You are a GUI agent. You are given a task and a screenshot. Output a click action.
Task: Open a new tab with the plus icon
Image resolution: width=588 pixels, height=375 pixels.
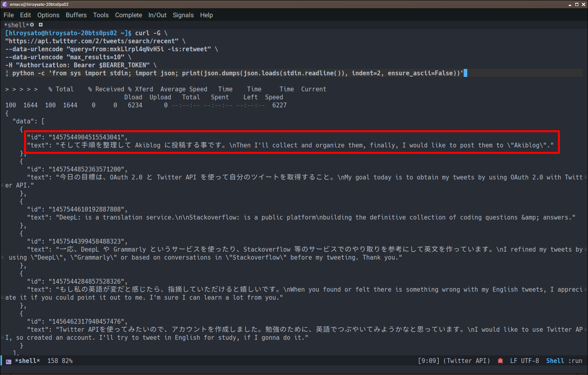tap(41, 24)
